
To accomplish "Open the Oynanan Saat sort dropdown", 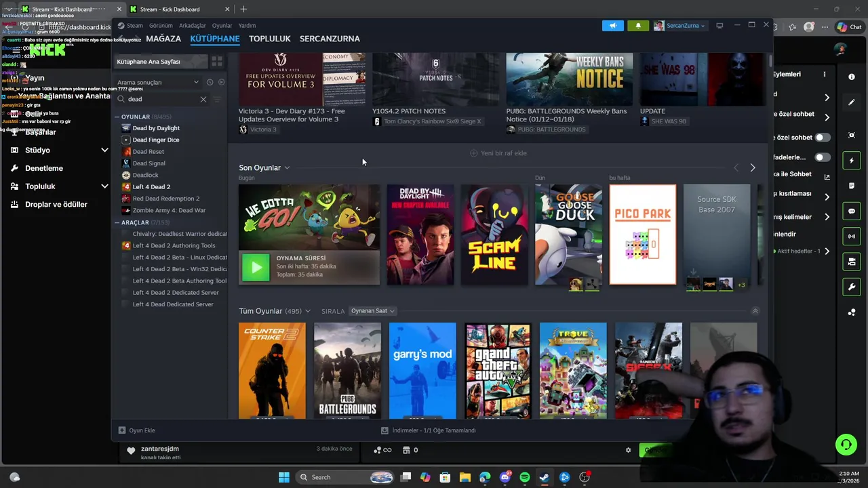I will pyautogui.click(x=372, y=311).
